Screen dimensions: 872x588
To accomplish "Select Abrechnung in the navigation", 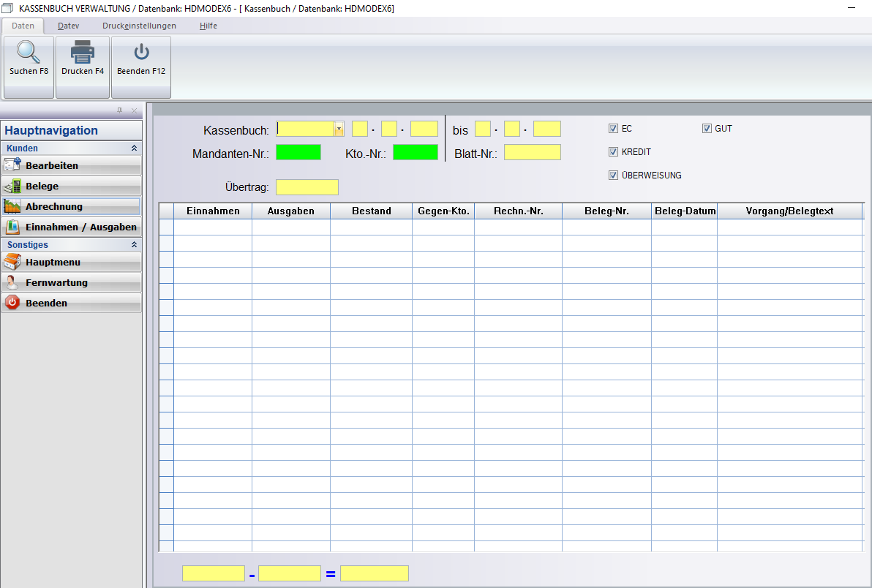I will point(71,206).
